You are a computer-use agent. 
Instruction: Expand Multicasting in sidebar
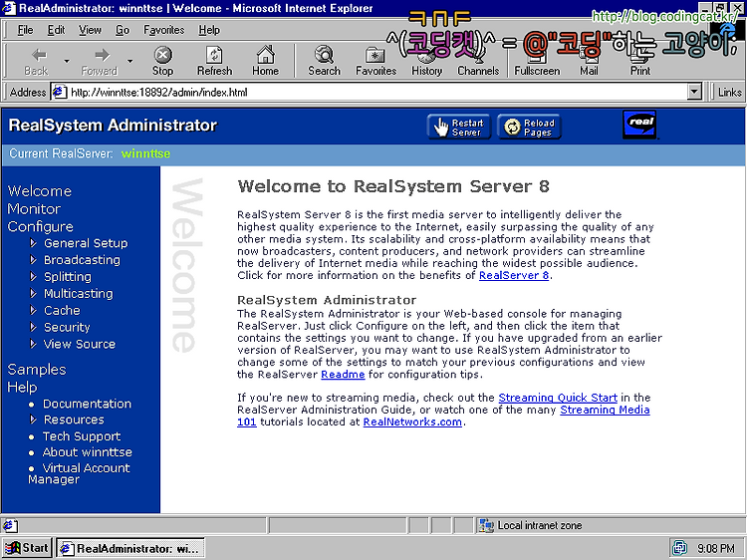coord(33,293)
